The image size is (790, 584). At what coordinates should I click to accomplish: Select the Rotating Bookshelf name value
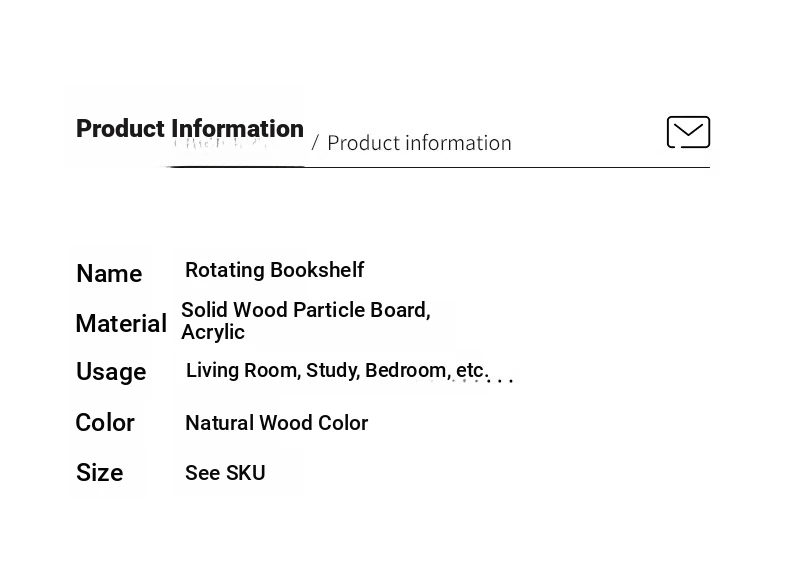point(274,270)
